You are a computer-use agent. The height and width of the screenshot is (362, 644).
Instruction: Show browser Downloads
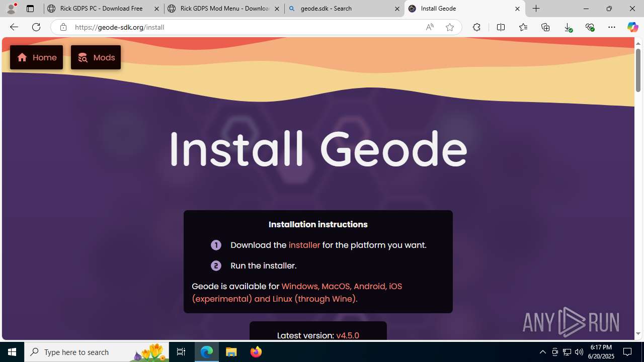tap(568, 27)
